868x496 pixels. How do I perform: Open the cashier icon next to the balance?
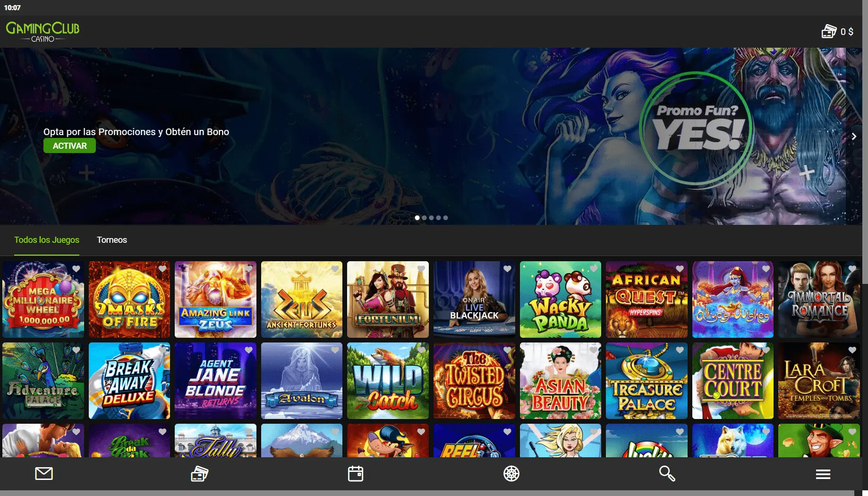tap(829, 31)
